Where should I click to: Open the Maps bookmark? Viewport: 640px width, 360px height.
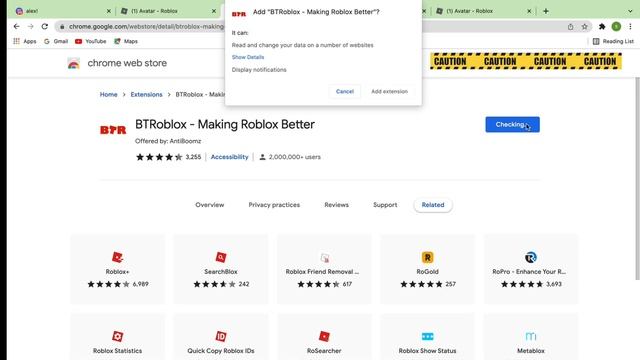coord(126,41)
